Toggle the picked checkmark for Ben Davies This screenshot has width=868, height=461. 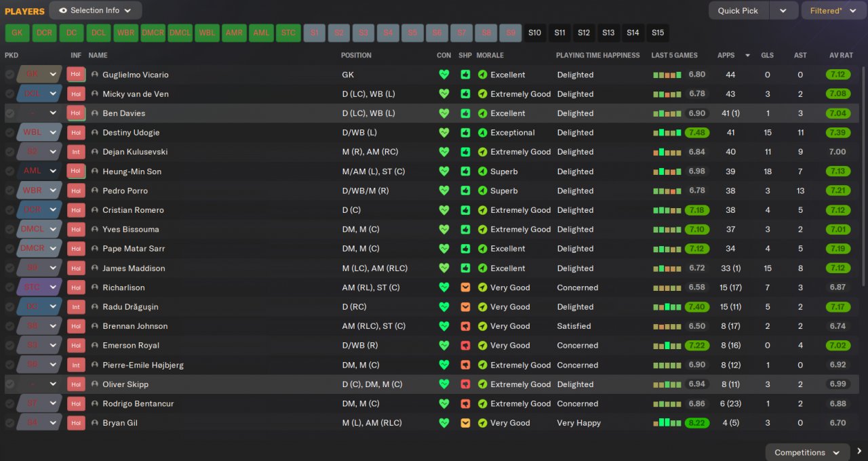pos(9,113)
